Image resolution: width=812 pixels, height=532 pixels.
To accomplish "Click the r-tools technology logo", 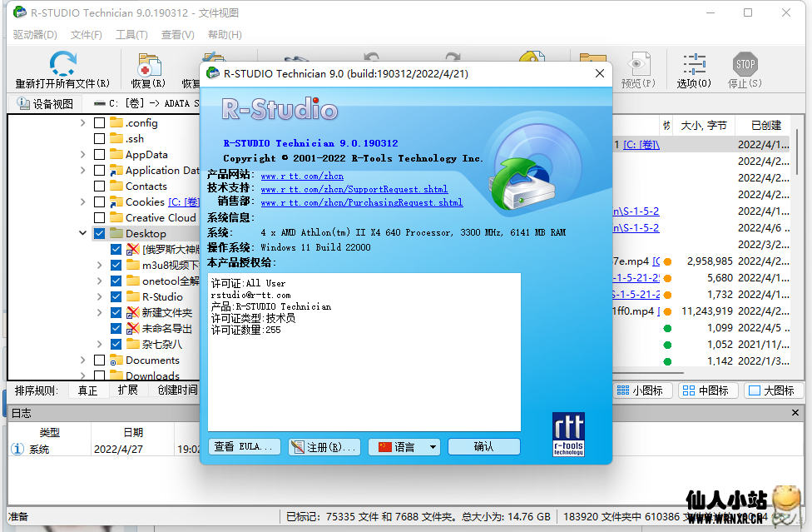I will 568,434.
